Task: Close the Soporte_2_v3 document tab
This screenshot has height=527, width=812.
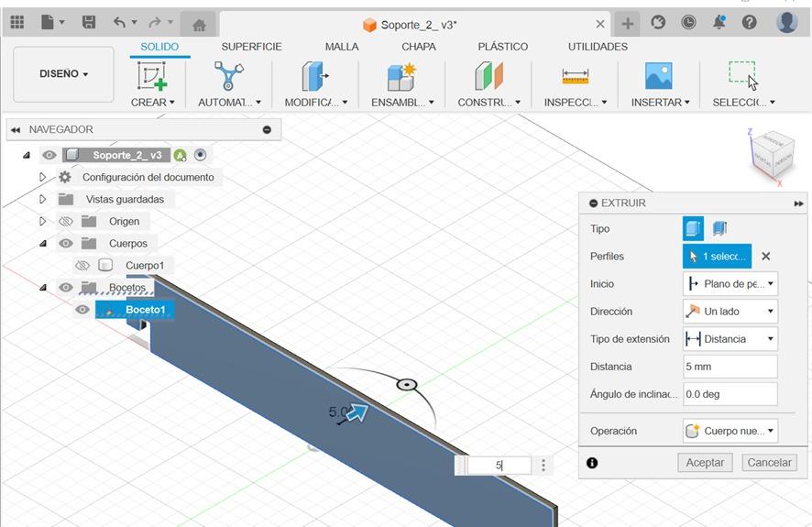Action: coord(600,24)
